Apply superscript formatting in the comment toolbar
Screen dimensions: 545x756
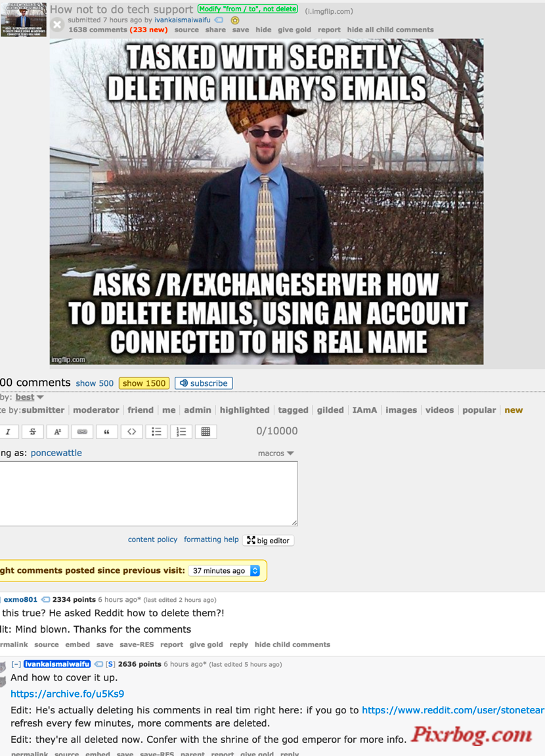[57, 432]
